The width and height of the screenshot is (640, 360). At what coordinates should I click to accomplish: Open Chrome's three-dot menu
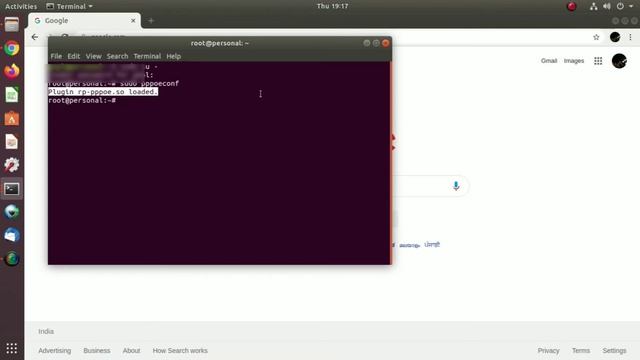click(x=630, y=37)
